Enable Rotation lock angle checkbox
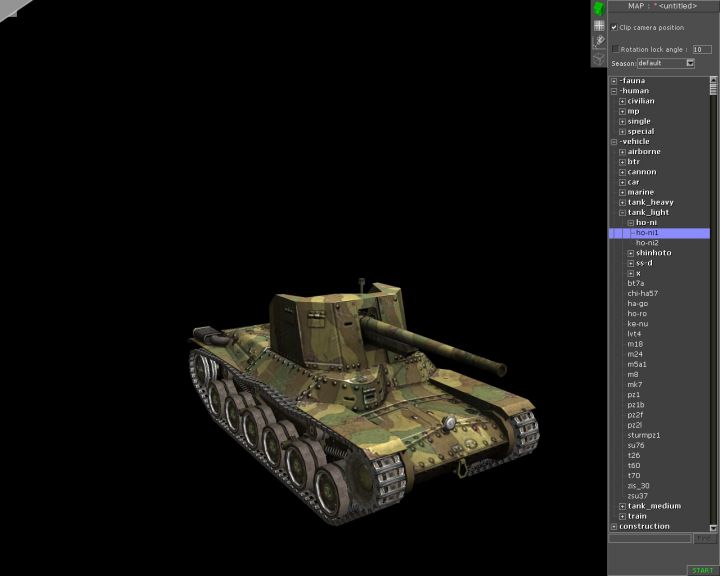 [615, 48]
